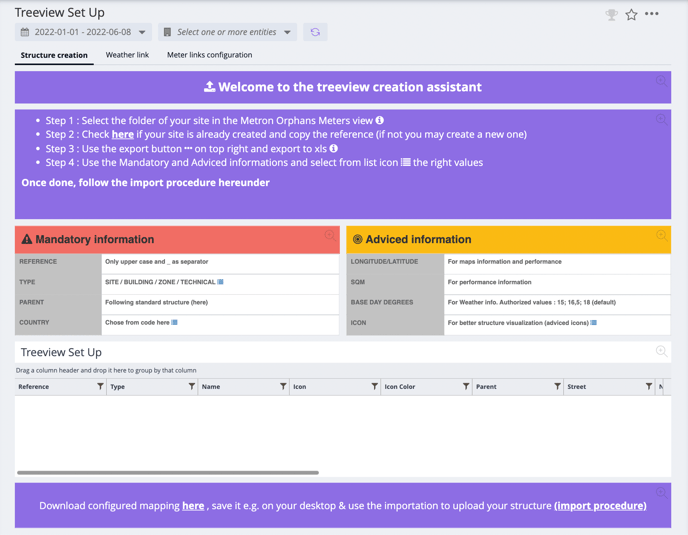Click info icon after Step 1 text
This screenshot has width=688, height=535.
point(380,121)
